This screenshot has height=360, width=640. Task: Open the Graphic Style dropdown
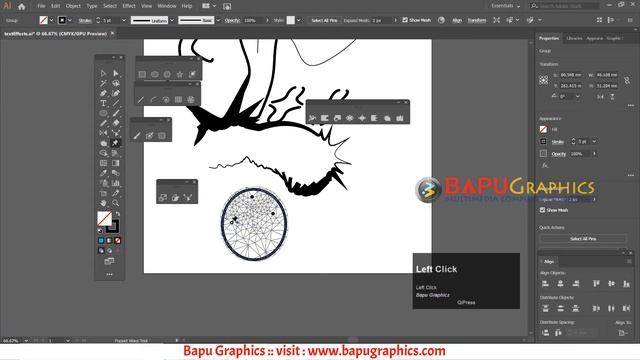(298, 20)
